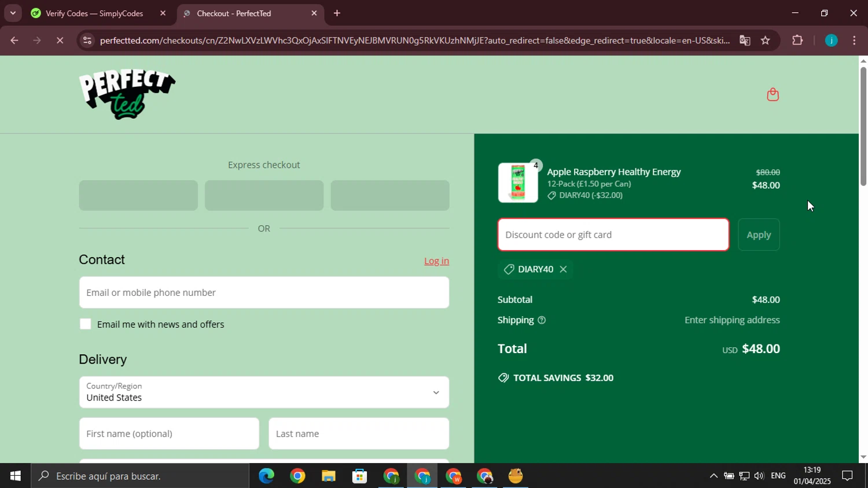868x488 pixels.
Task: Click the Log in link
Action: [x=436, y=261]
